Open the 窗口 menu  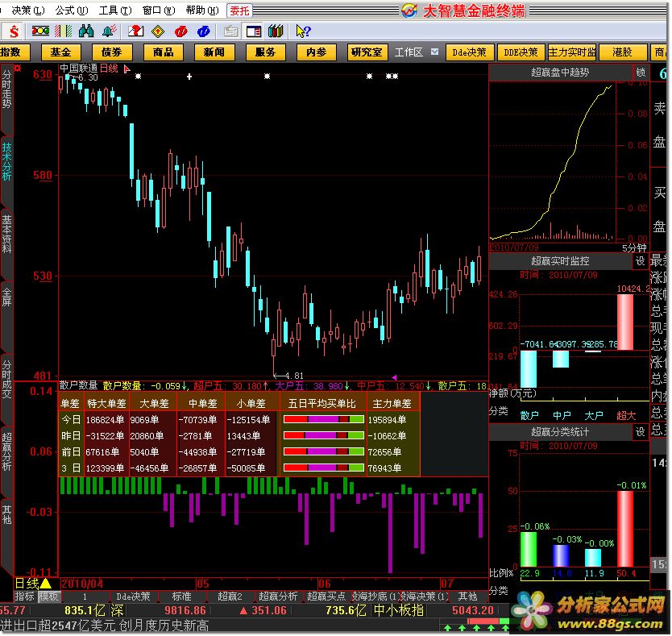click(x=159, y=10)
